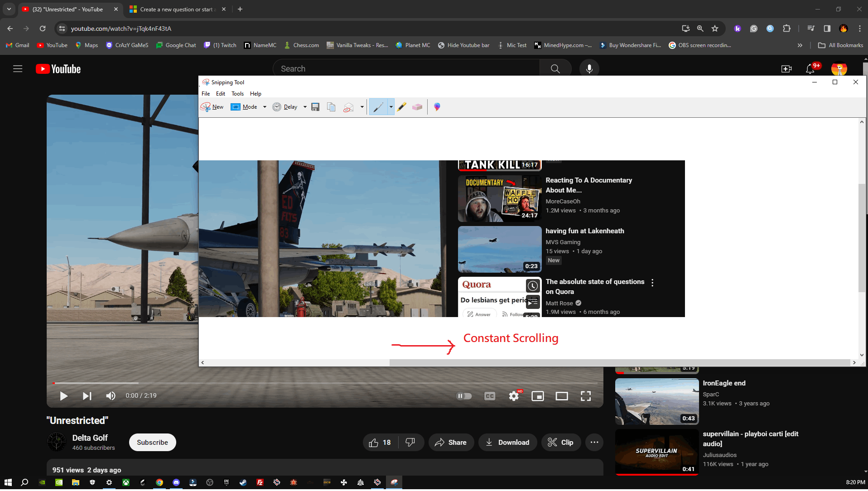Click the voice search microphone icon
This screenshot has height=491, width=868.
tap(589, 69)
